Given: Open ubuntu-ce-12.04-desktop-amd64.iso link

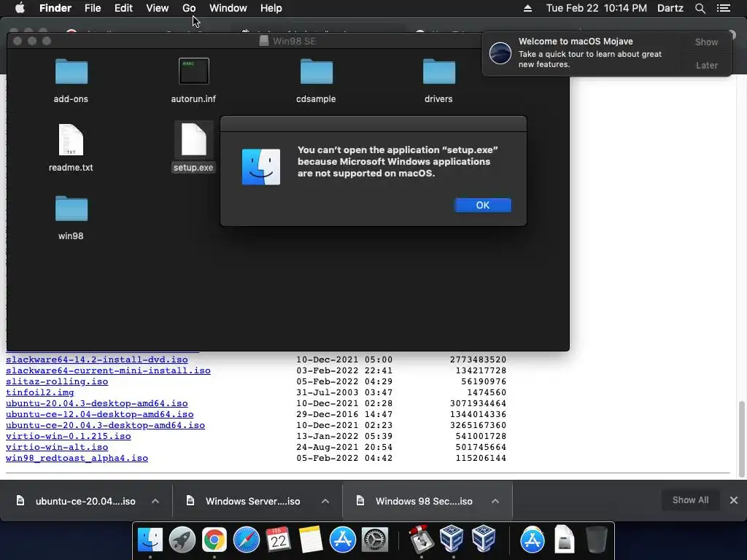Looking at the screenshot, I should 99,414.
